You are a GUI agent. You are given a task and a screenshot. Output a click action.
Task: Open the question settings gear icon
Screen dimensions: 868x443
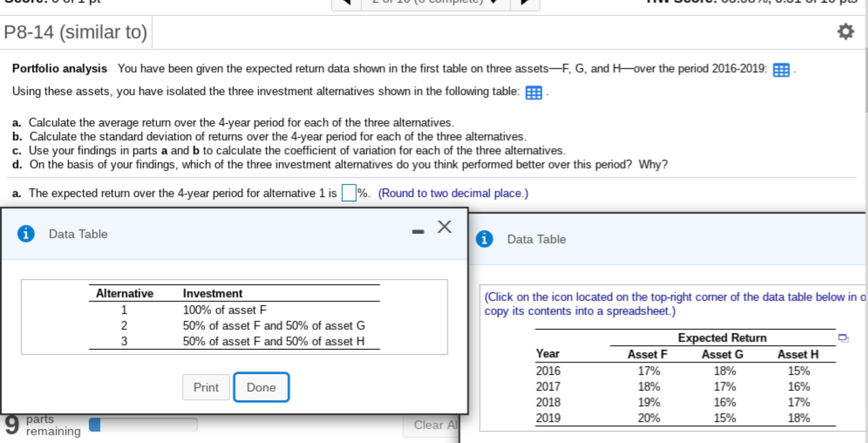click(x=845, y=32)
